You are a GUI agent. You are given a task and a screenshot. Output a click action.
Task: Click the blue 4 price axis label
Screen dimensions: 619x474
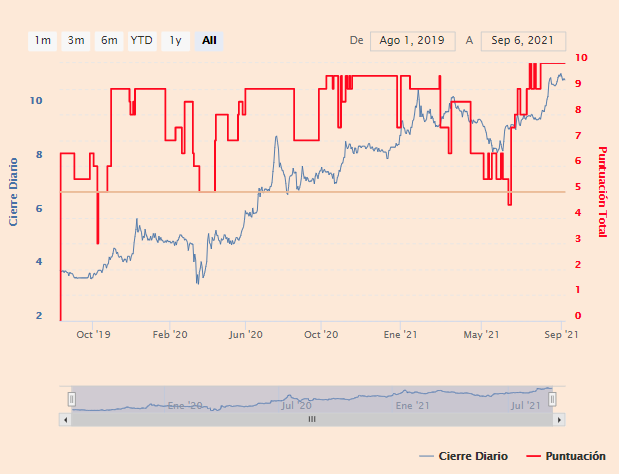coord(39,262)
